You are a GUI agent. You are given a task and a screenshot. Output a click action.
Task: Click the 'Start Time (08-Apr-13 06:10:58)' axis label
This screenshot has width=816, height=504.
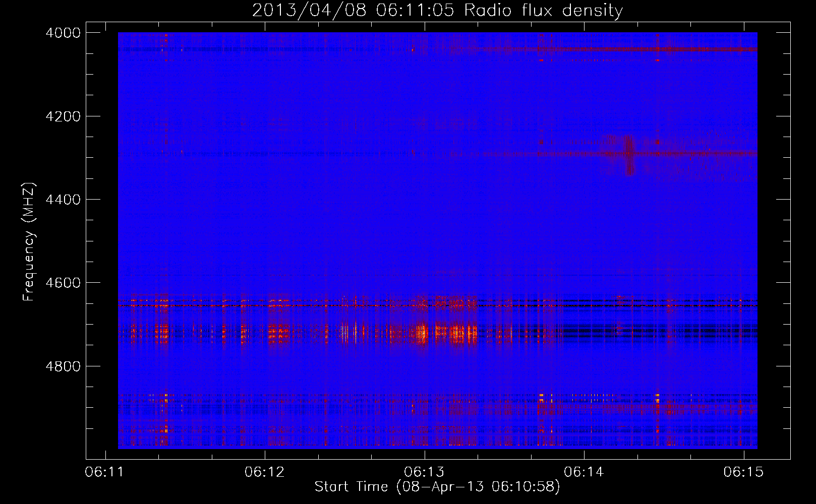(437, 486)
